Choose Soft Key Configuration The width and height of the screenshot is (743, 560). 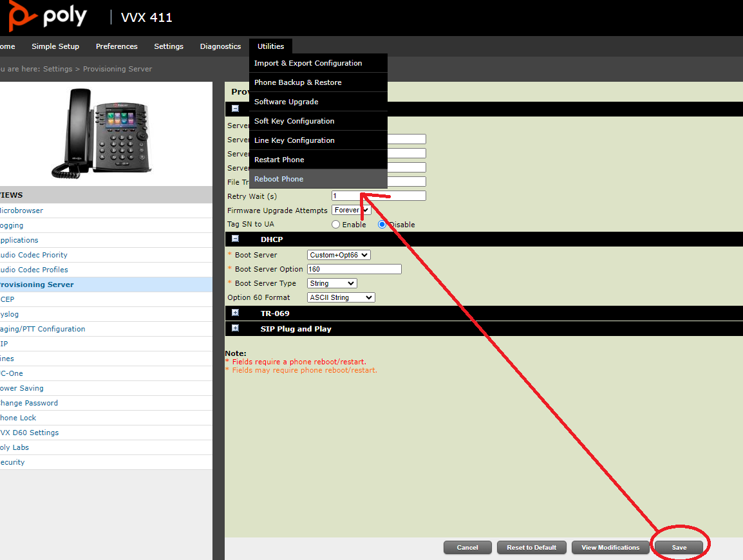pos(319,121)
